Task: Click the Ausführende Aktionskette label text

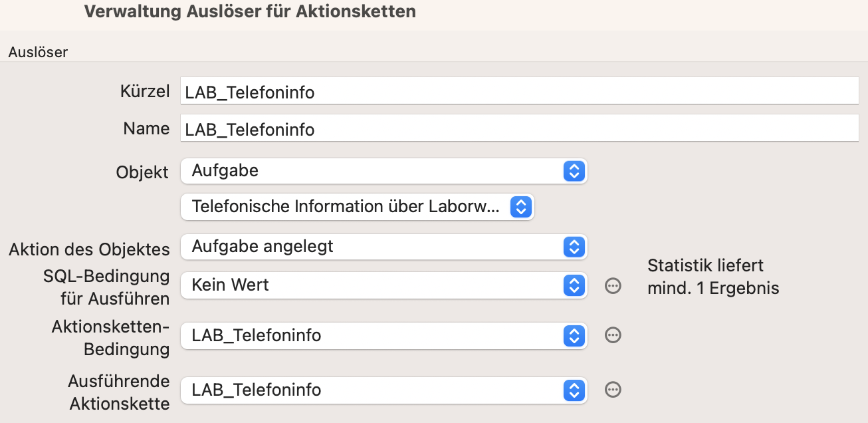Action: pyautogui.click(x=119, y=392)
